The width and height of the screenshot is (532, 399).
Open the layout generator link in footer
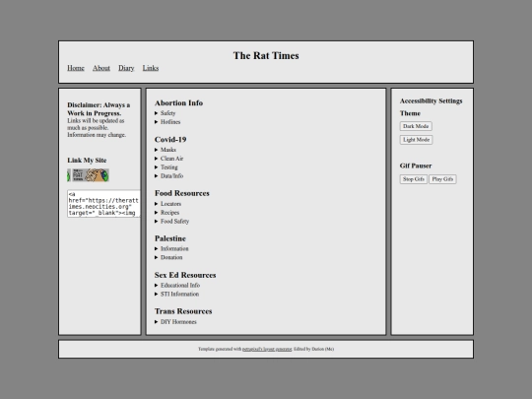click(267, 349)
